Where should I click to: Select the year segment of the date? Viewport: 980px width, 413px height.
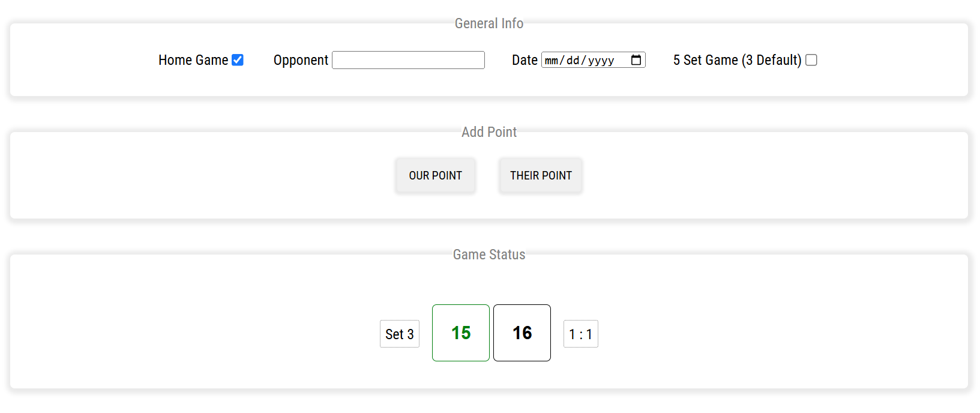pos(601,61)
